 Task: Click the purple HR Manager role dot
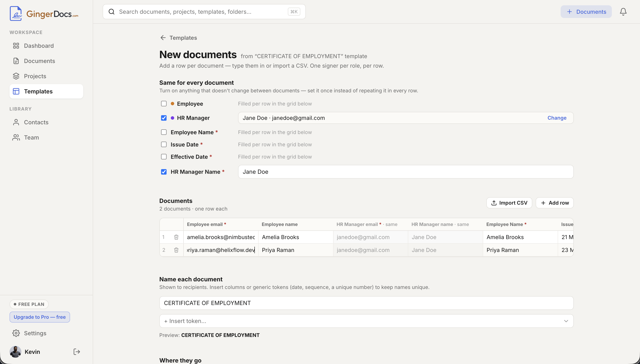172,118
